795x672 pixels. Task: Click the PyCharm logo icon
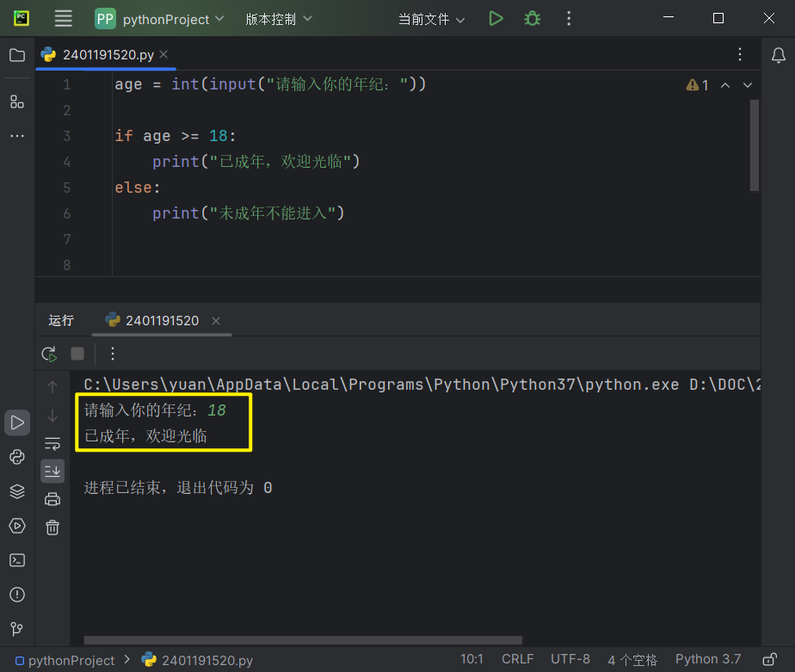[22, 19]
